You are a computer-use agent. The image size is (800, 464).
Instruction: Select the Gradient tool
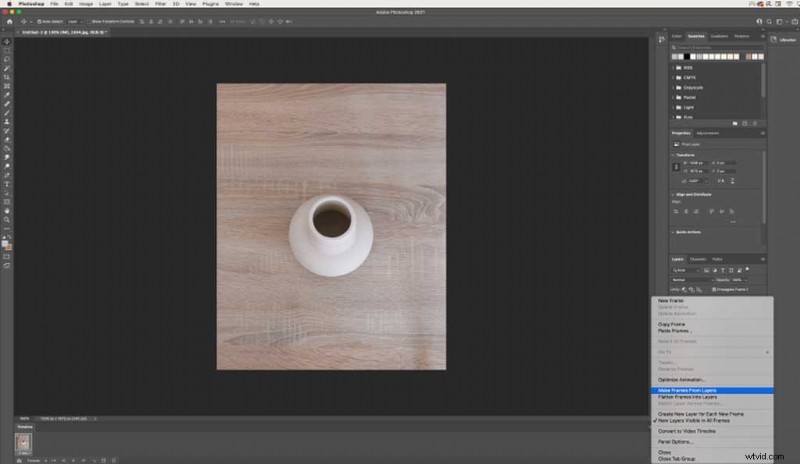click(x=7, y=149)
